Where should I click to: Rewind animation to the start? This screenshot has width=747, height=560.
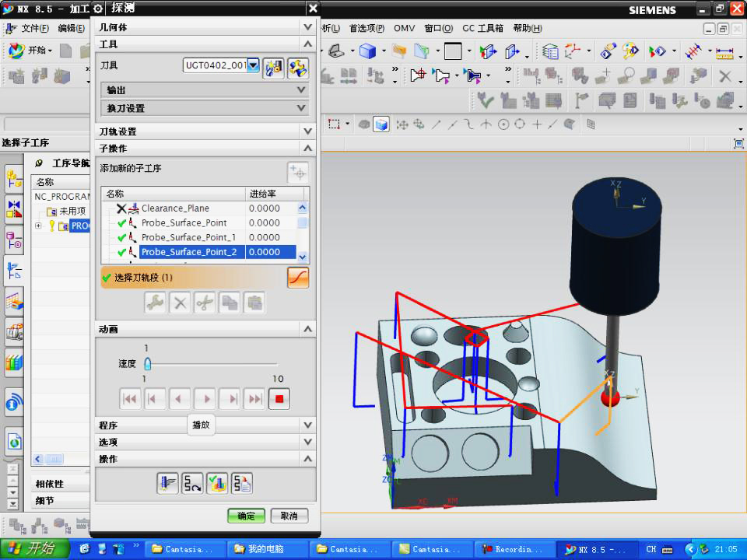pos(130,399)
